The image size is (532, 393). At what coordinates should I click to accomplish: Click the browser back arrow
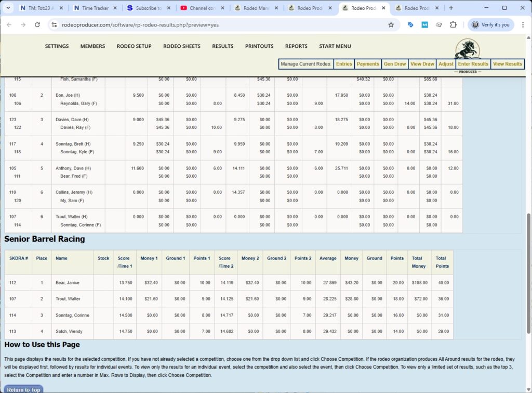(9, 24)
